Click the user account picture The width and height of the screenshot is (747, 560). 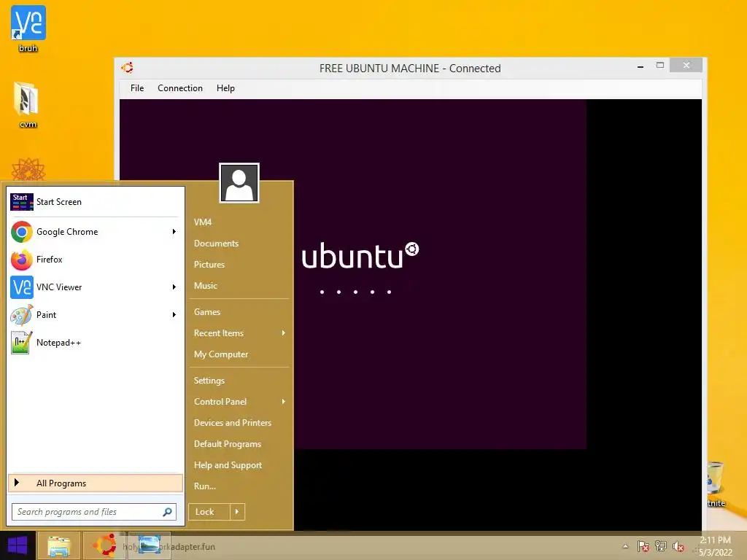pyautogui.click(x=239, y=183)
